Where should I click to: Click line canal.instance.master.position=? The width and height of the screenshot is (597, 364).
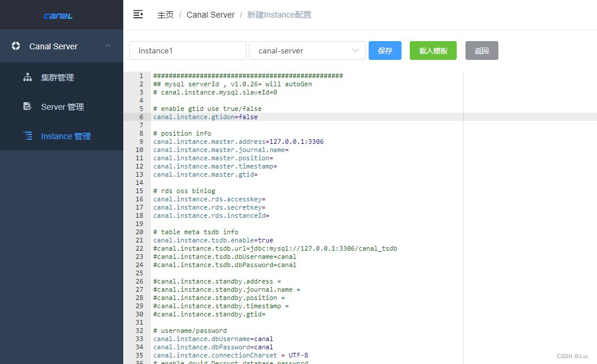(213, 158)
